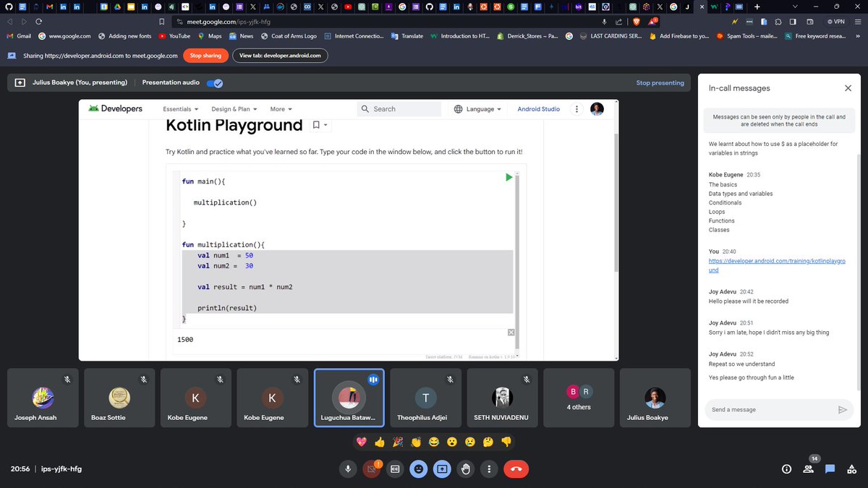This screenshot has width=868, height=488.
Task: Click Stop presenting link
Action: [x=660, y=82]
